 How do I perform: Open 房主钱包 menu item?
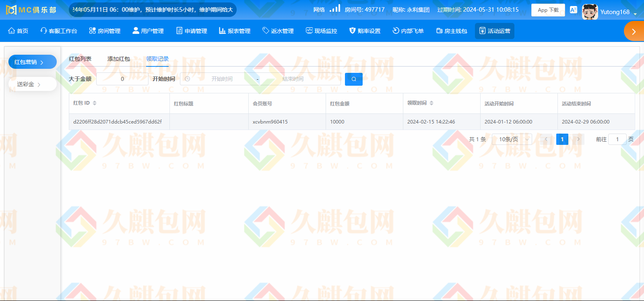452,31
